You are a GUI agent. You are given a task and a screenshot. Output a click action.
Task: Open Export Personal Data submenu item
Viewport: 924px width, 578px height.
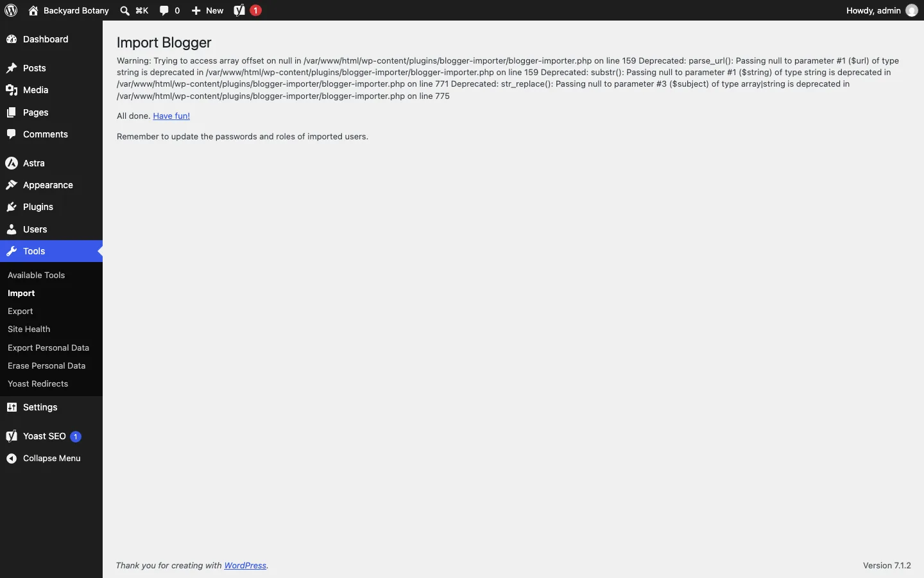[x=49, y=348]
